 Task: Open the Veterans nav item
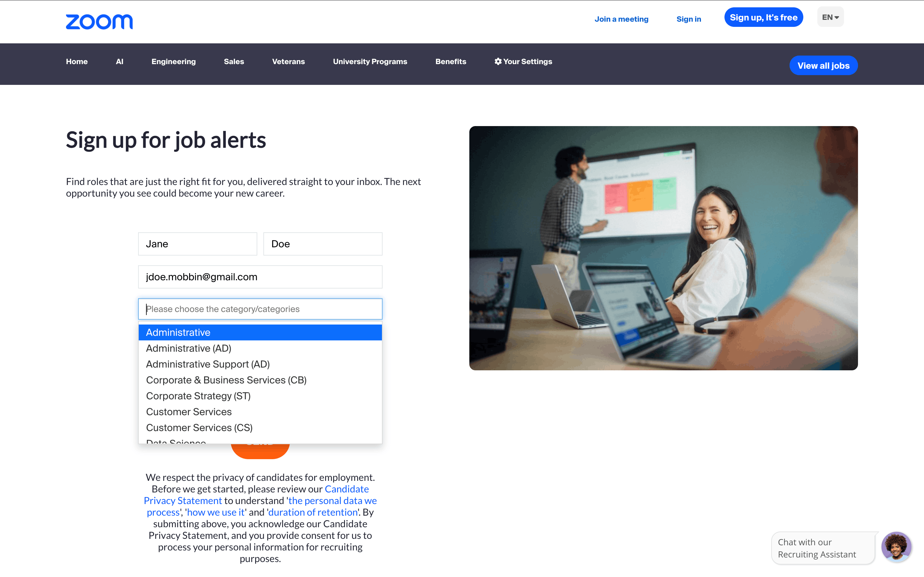(288, 61)
